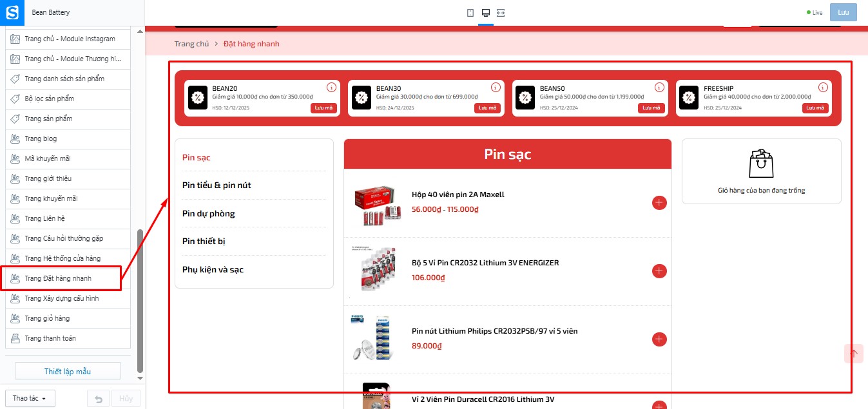Add Bộ 5 Vỉ Pin CR2032 ENERGIZER with plus icon

pyautogui.click(x=659, y=271)
